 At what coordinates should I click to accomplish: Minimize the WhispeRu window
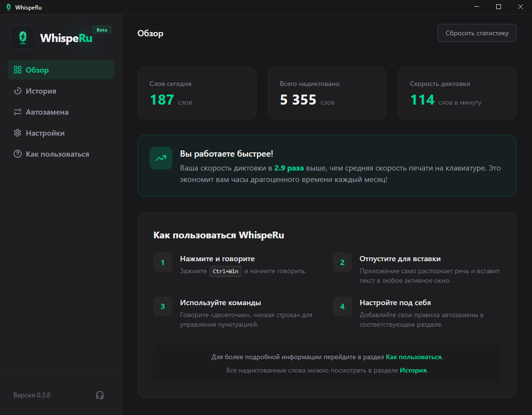click(x=477, y=7)
